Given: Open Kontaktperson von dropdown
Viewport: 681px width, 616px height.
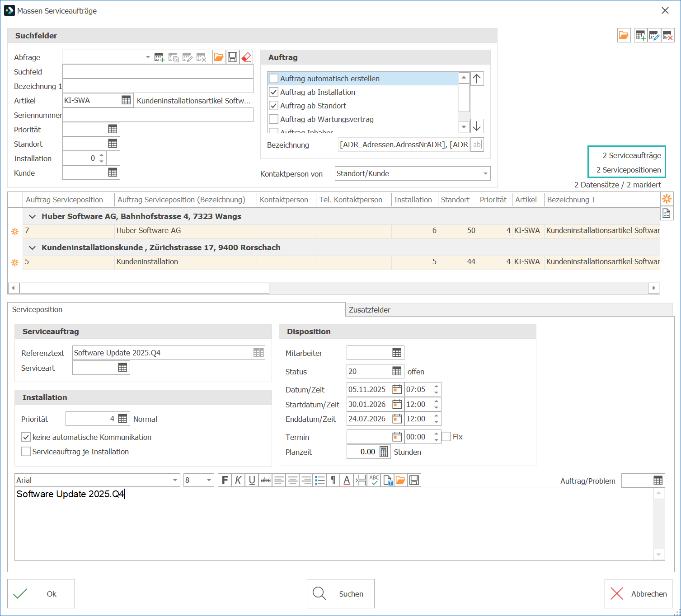Looking at the screenshot, I should (x=485, y=173).
